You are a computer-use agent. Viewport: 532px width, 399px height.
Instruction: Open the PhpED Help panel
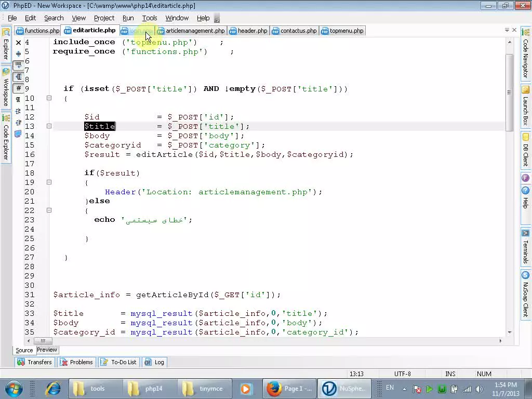(525, 203)
